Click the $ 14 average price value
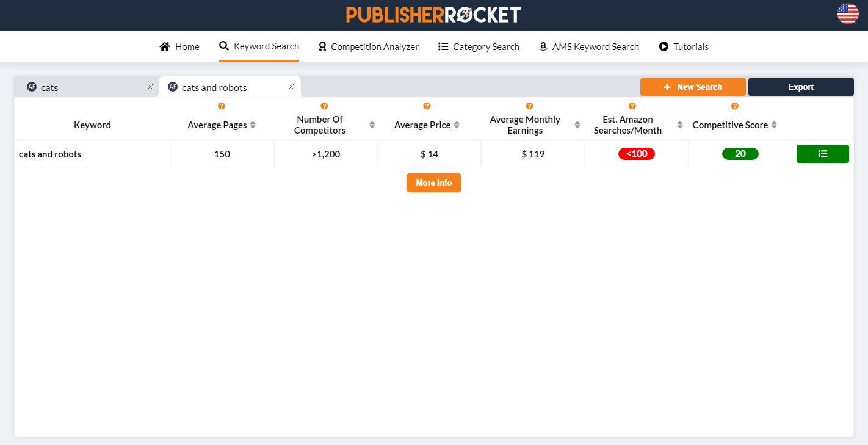Screen dimensions: 868x445 tap(430, 154)
